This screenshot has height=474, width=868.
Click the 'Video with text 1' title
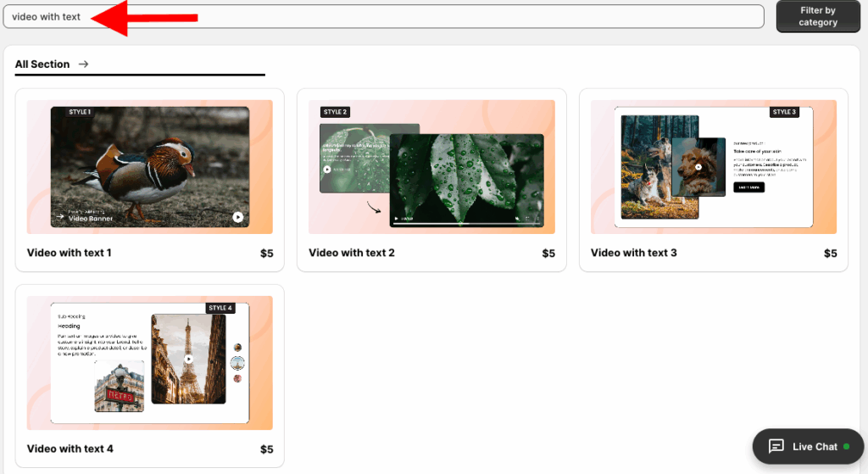click(70, 253)
